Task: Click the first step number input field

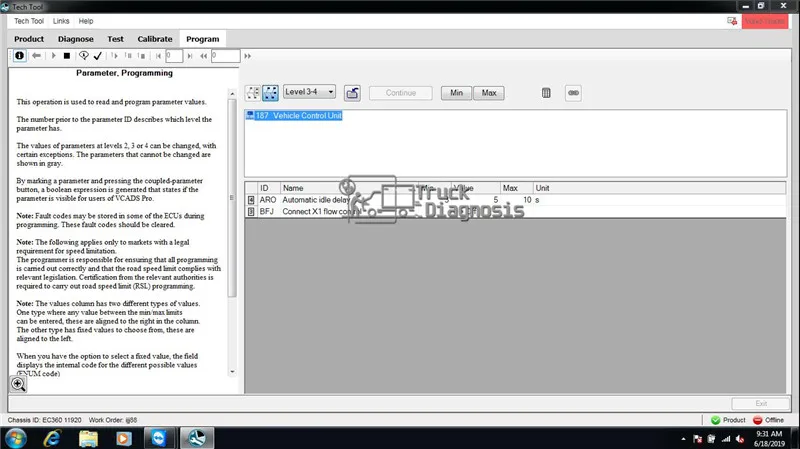Action: point(174,56)
